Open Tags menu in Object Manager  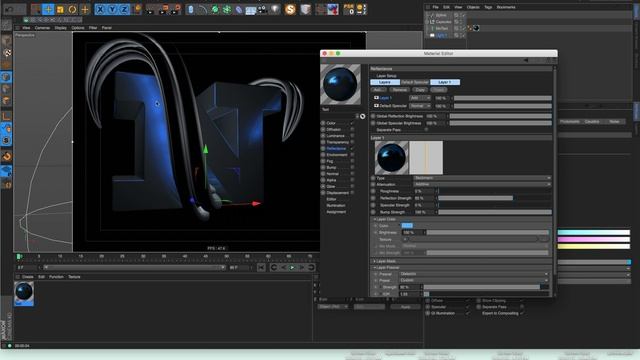click(488, 7)
